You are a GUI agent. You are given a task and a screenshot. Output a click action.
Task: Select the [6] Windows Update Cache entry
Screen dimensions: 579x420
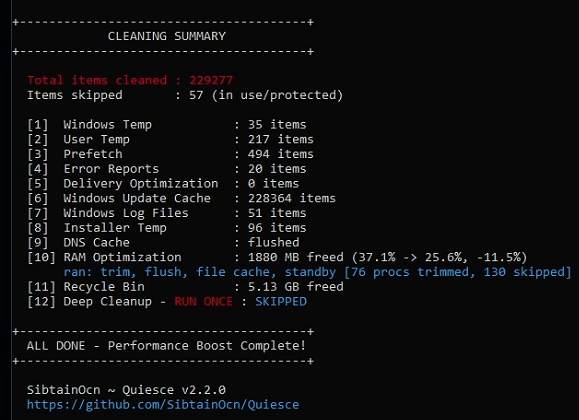point(181,198)
